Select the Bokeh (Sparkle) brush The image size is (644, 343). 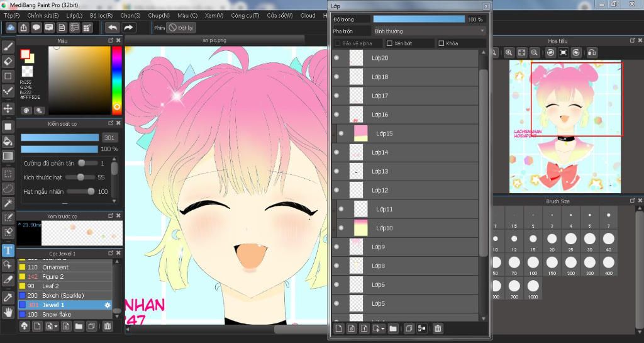point(65,296)
